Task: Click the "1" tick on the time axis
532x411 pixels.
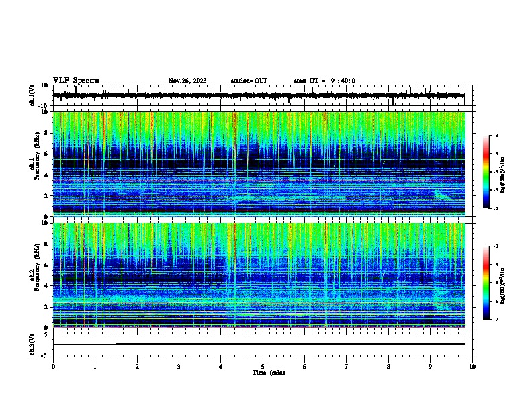Action: [95, 367]
